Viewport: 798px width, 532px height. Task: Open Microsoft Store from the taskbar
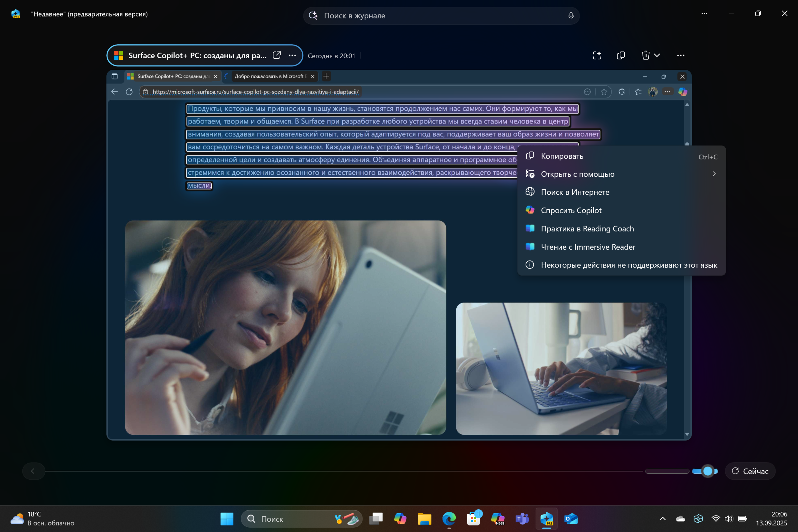[x=473, y=519]
